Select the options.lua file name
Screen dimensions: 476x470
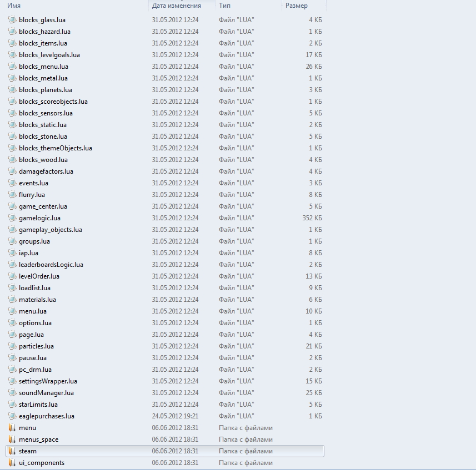(35, 322)
